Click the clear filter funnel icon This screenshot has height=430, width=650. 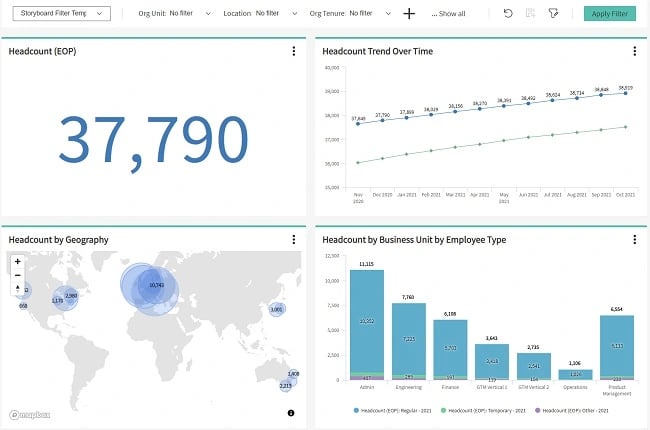(553, 13)
